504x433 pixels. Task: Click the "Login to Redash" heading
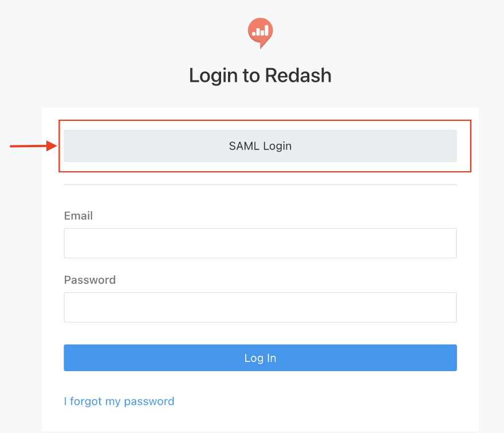coord(260,76)
